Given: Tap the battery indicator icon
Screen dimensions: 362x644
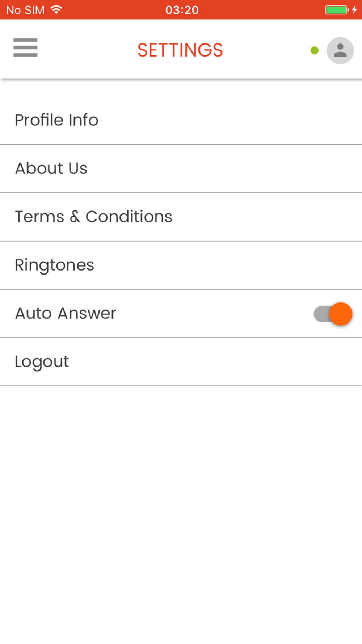Looking at the screenshot, I should pyautogui.click(x=337, y=10).
